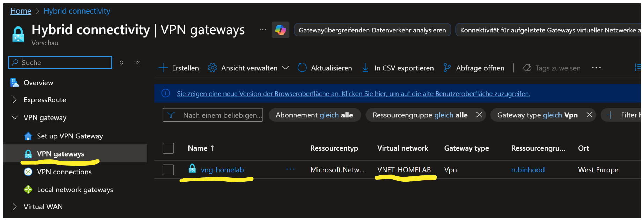Toggle the select-all checkbox in the table header
The width and height of the screenshot is (644, 221).
(x=168, y=148)
